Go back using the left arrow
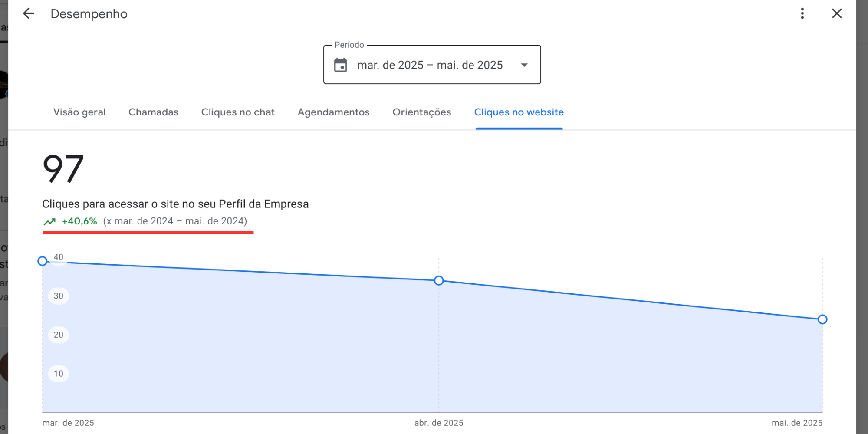 [x=29, y=13]
